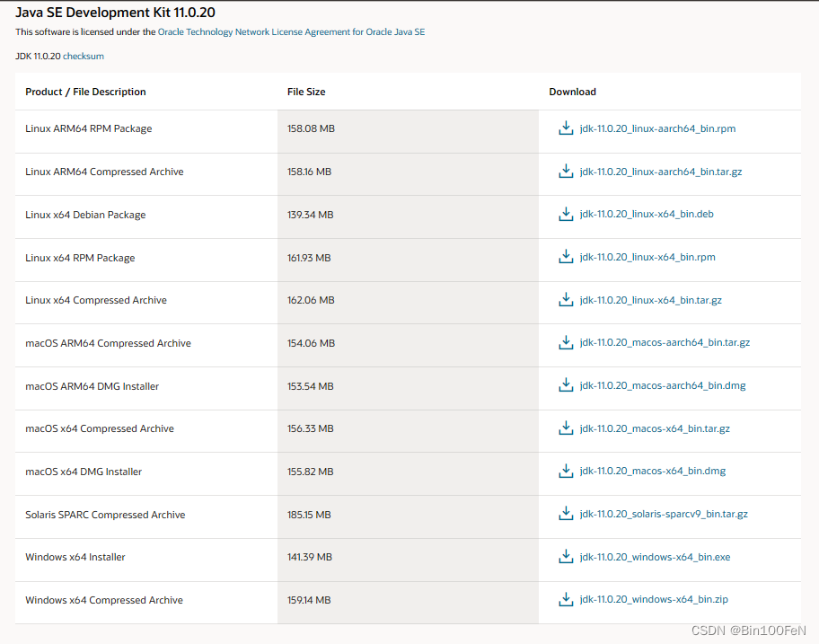Click the 153.54 MB file size
This screenshot has width=819, height=644.
(310, 386)
